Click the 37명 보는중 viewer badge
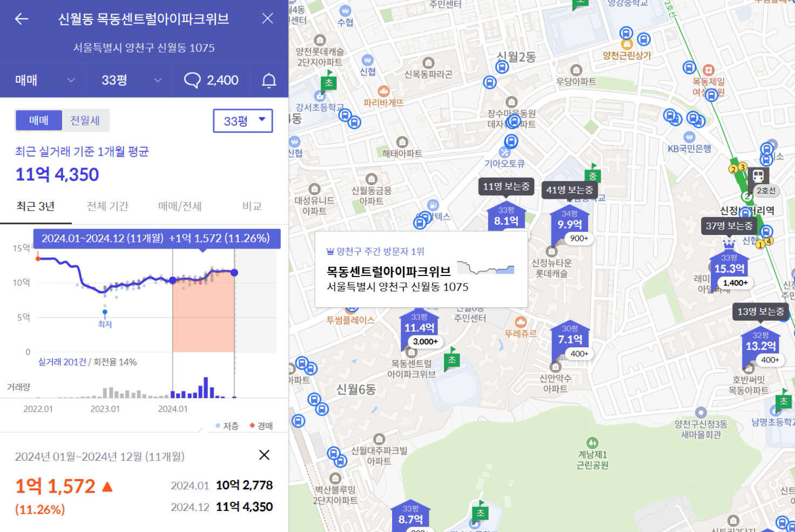The height and width of the screenshot is (532, 795). point(729,225)
